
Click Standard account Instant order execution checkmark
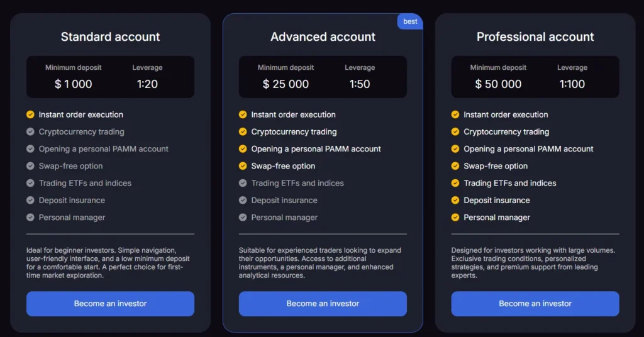[30, 114]
